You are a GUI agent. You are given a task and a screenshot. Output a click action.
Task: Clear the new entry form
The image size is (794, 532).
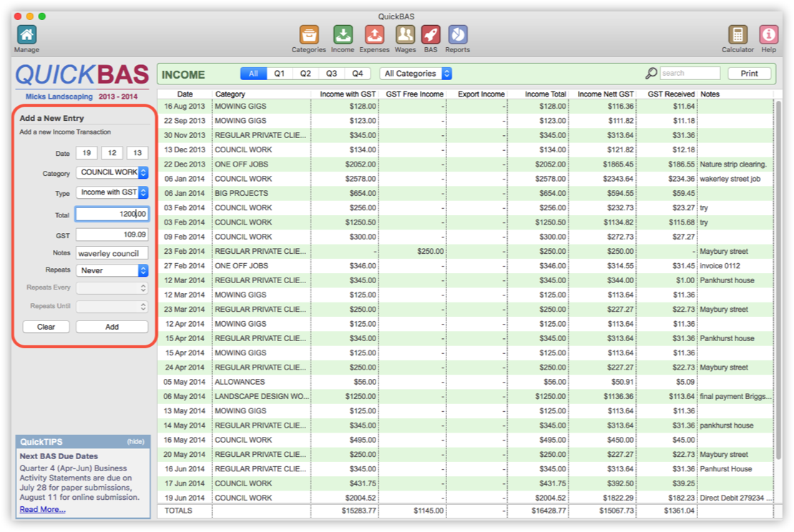(46, 327)
